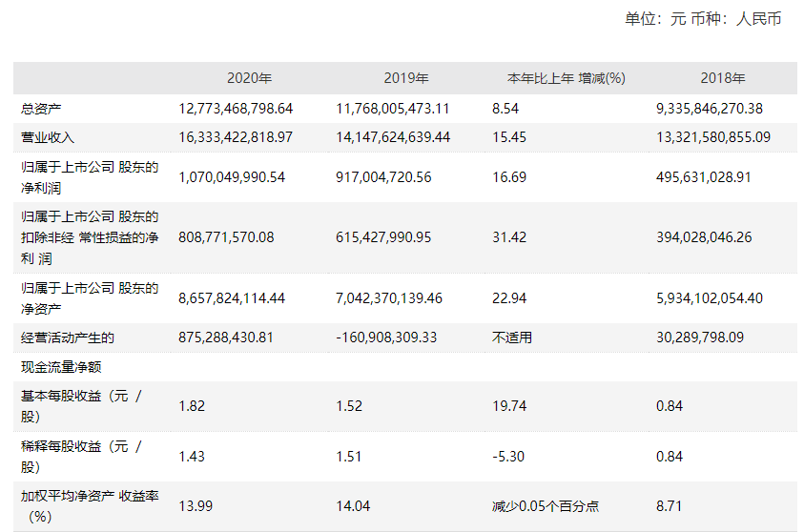This screenshot has height=532, width=804.
Task: Select the 总资产 row label
Action: click(x=41, y=109)
